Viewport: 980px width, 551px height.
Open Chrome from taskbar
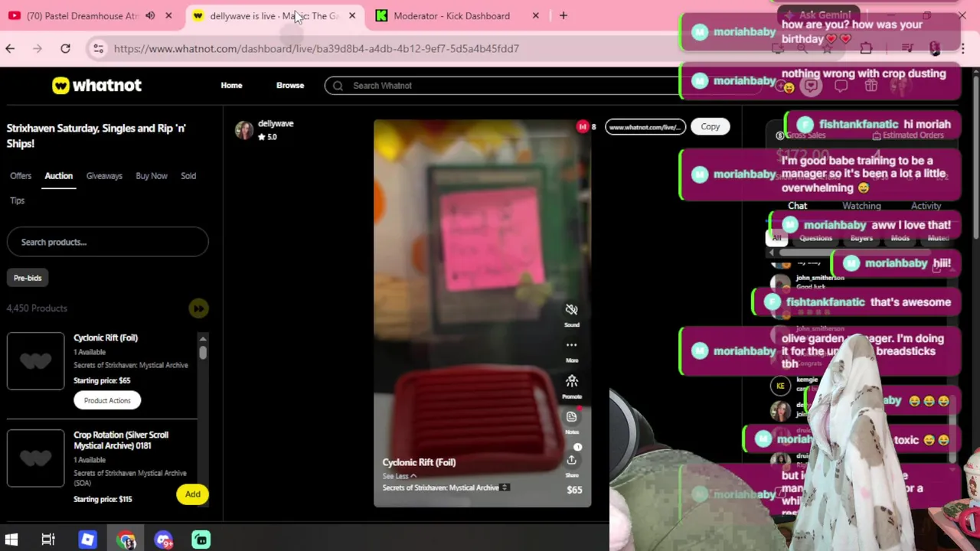coord(126,540)
